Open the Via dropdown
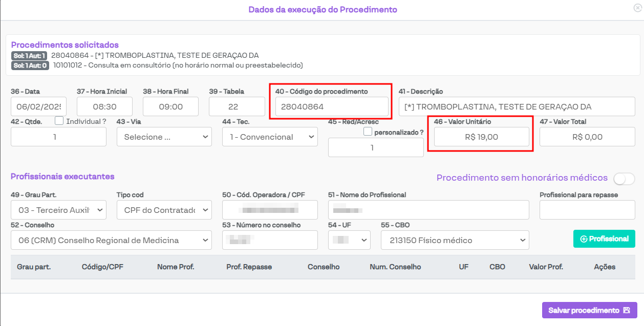Image resolution: width=644 pixels, height=326 pixels. click(164, 137)
